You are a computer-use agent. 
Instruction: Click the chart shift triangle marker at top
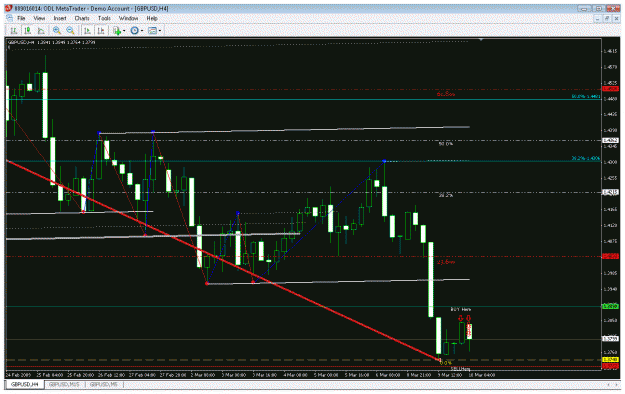coord(481,40)
